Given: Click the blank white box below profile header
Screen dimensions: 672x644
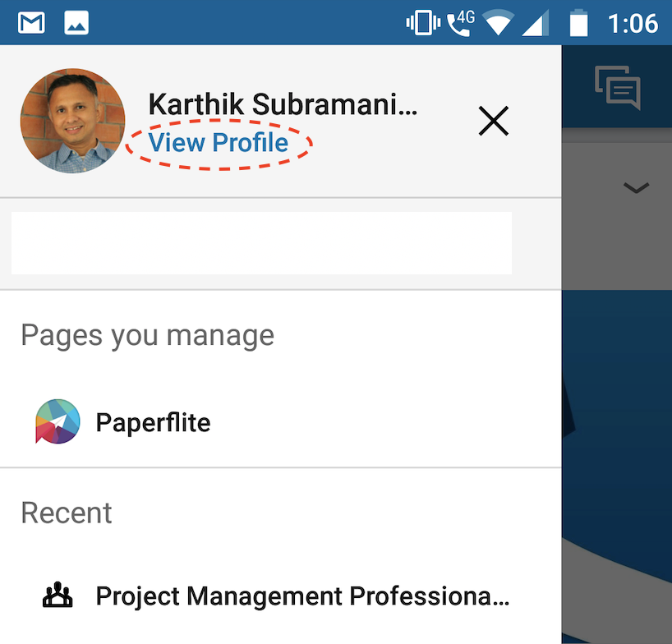Looking at the screenshot, I should pyautogui.click(x=261, y=243).
